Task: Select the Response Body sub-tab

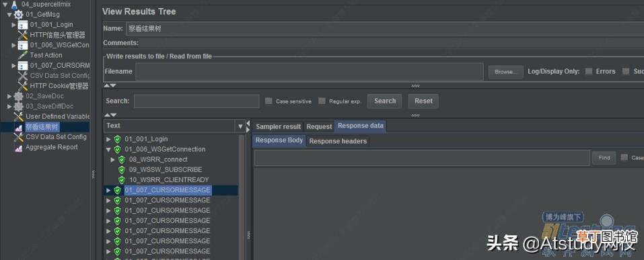Action: (279, 140)
